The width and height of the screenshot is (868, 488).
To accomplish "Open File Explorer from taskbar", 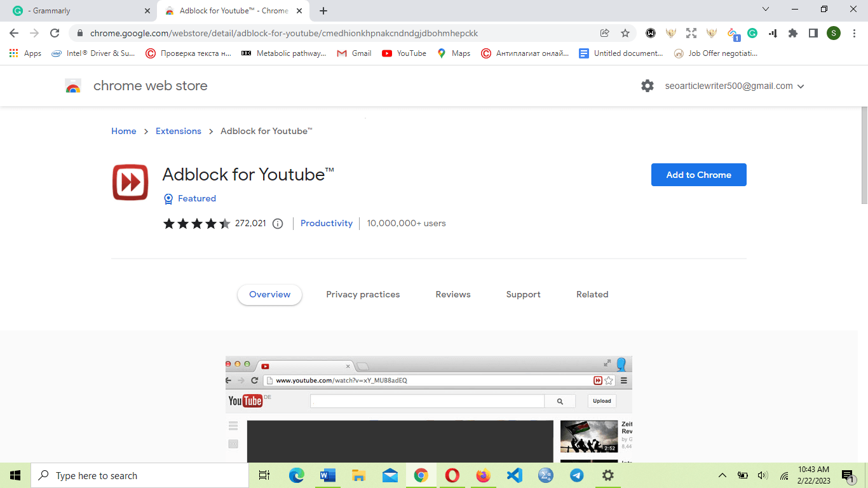I will click(359, 475).
